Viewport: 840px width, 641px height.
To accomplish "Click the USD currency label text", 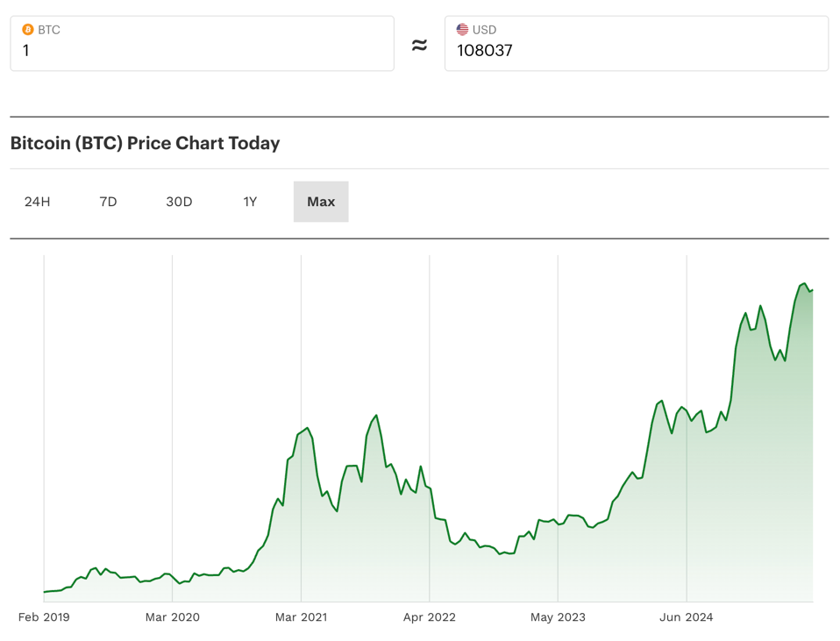I will click(484, 30).
